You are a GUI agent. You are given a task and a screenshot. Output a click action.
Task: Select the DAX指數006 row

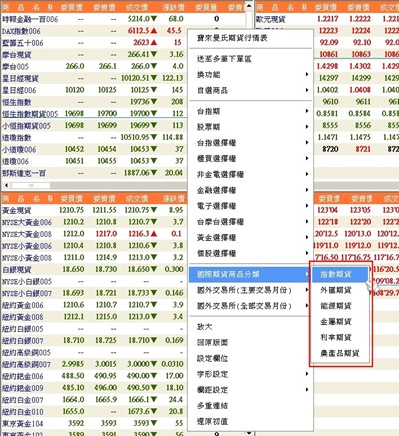tap(93, 31)
